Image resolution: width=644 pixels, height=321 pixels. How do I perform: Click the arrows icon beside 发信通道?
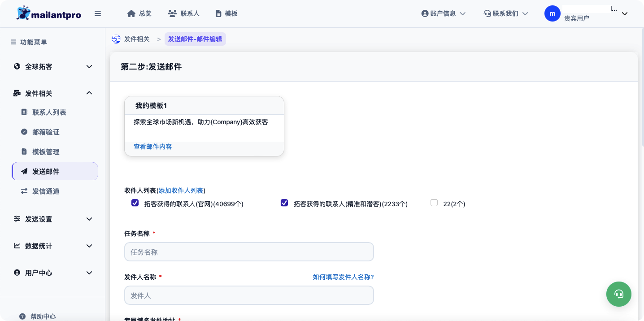[24, 191]
